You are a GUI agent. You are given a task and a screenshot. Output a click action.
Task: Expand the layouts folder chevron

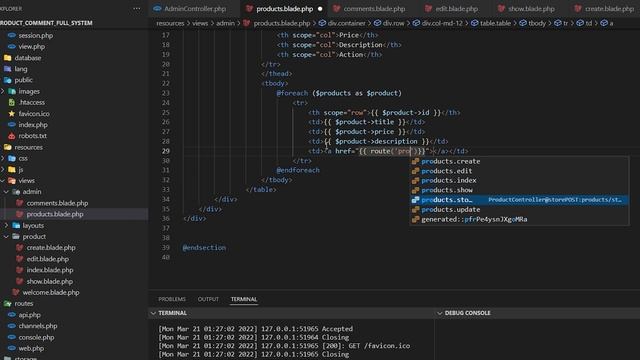7,225
